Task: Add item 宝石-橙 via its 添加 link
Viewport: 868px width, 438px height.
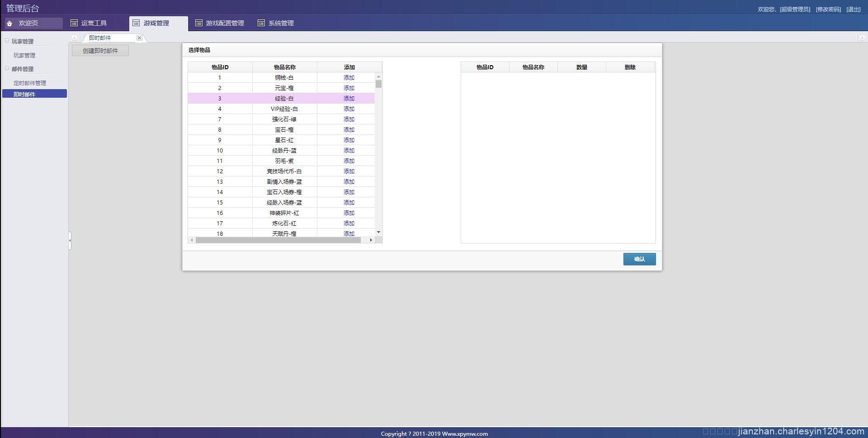Action: point(349,130)
